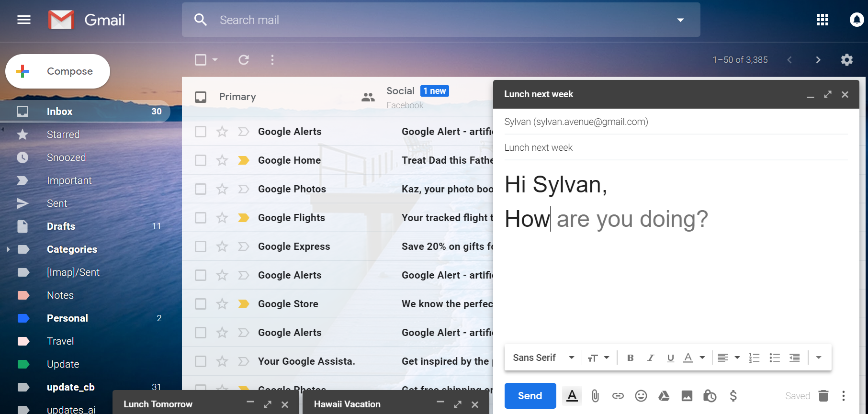This screenshot has height=414, width=868.
Task: Open the emoji picker
Action: pos(641,396)
